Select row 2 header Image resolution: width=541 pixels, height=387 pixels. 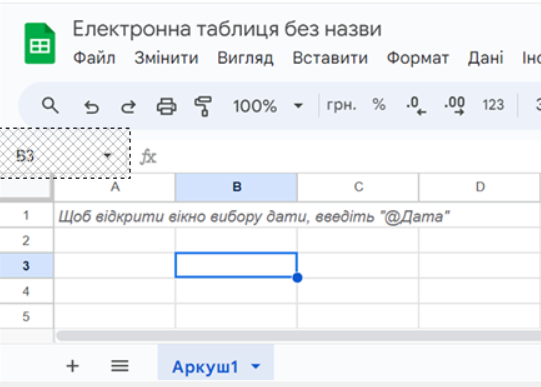coord(26,240)
